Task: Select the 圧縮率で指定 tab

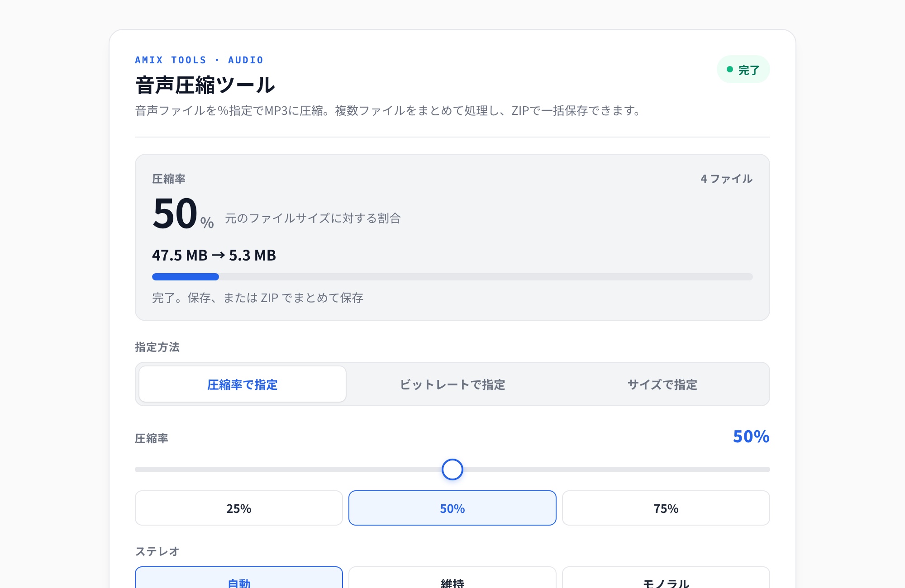Action: click(243, 384)
